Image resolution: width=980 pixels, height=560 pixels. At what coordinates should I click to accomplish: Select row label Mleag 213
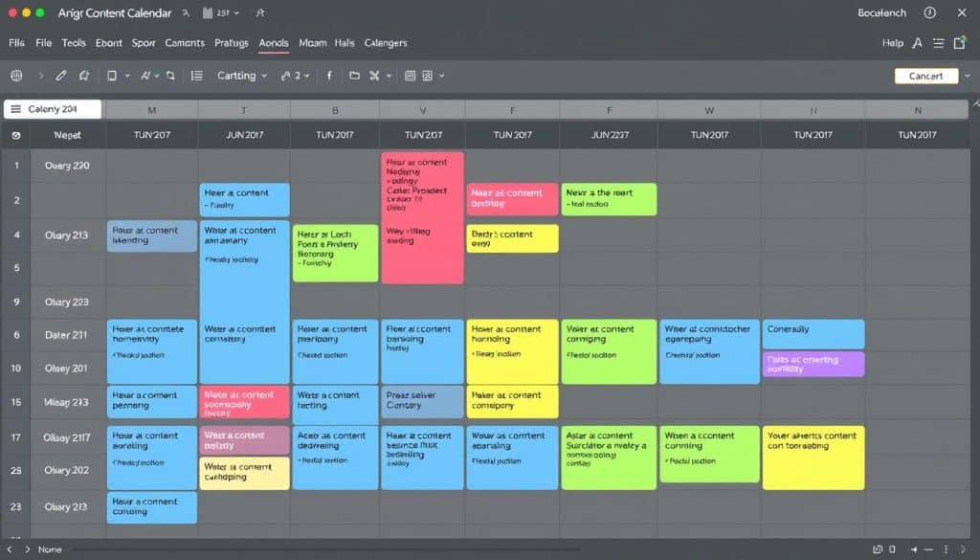[66, 402]
